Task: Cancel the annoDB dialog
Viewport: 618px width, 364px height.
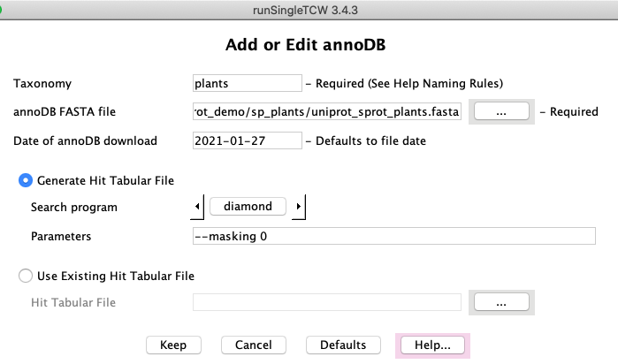Action: (x=252, y=345)
